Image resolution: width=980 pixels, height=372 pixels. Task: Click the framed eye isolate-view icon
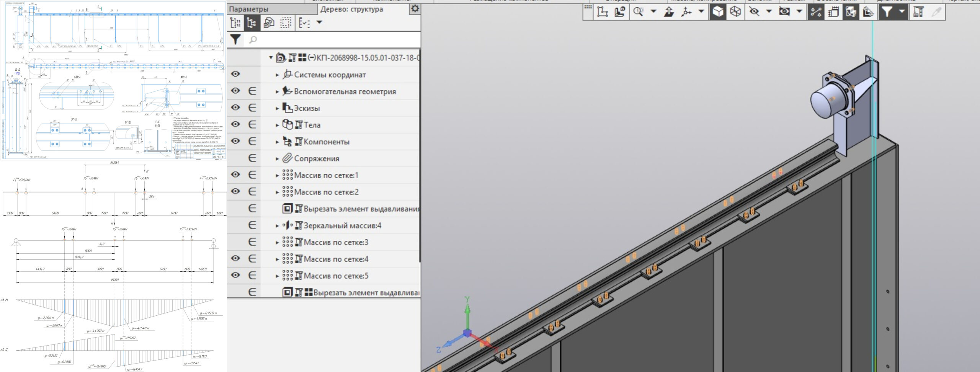(784, 12)
